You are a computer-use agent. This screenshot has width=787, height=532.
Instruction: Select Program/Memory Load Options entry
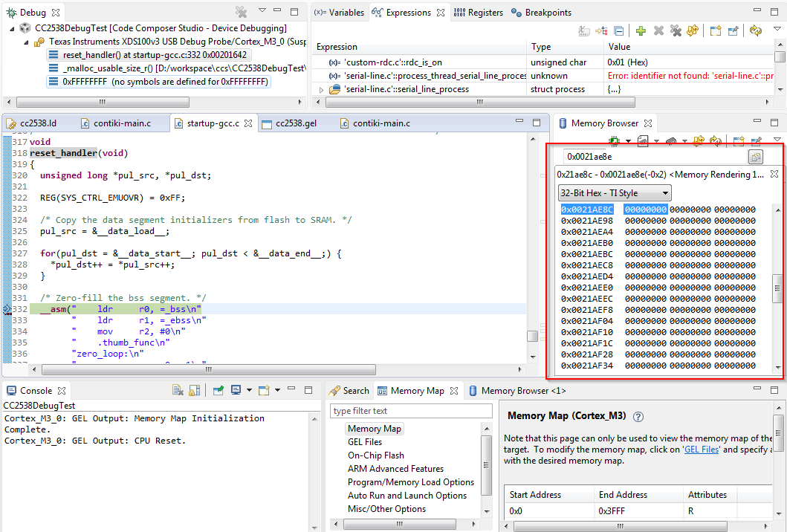[410, 482]
